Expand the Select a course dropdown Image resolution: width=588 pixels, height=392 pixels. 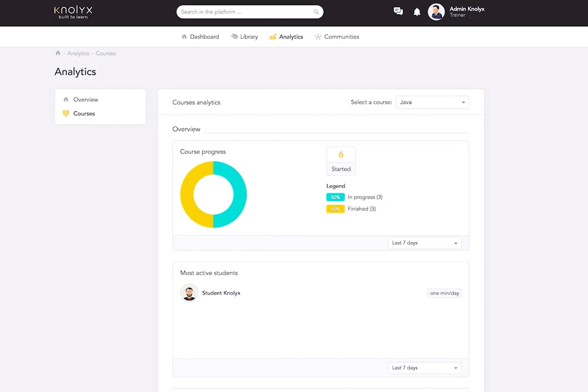click(x=432, y=102)
